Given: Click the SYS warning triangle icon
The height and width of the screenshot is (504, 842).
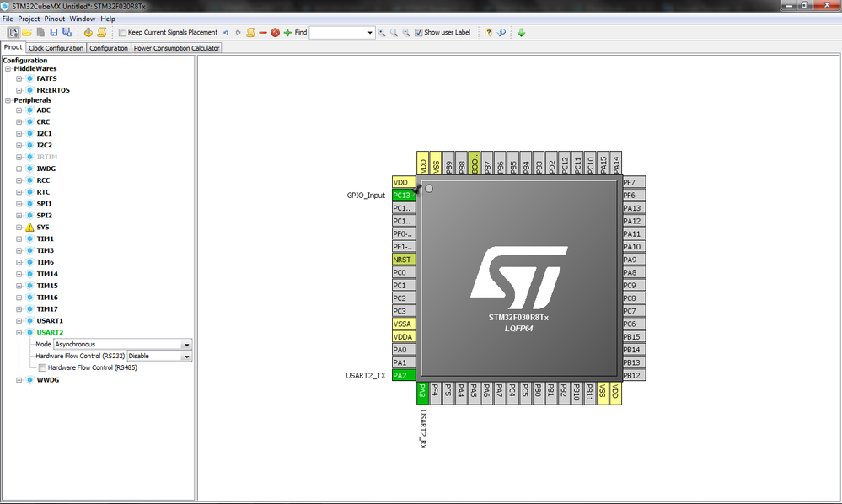Looking at the screenshot, I should [29, 227].
